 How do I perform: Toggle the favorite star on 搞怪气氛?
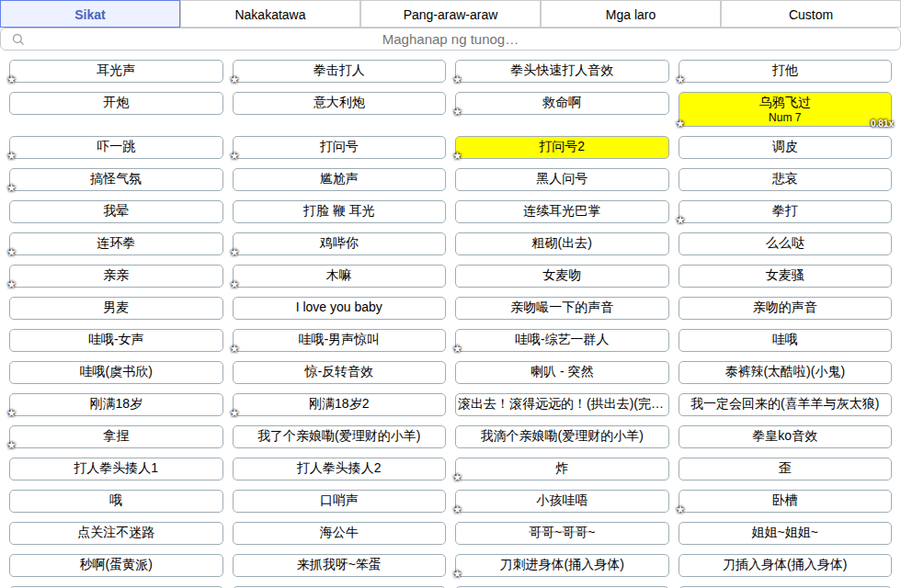11,188
